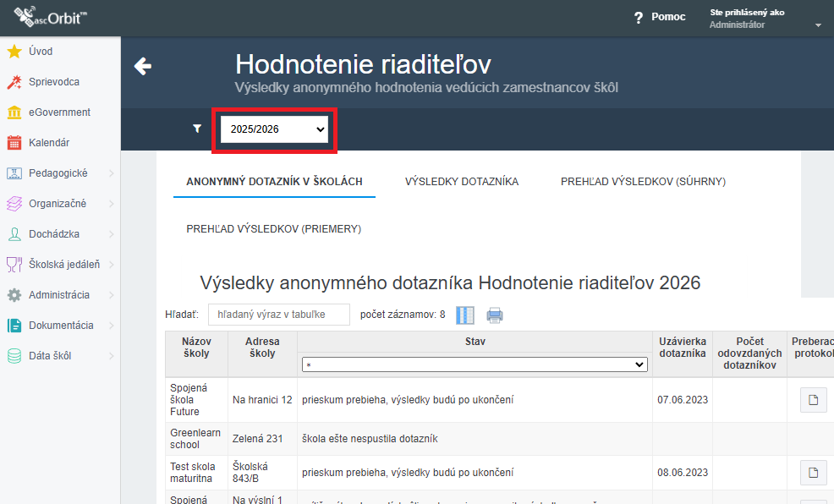Click the deadline date 07.06.2023

(x=683, y=400)
